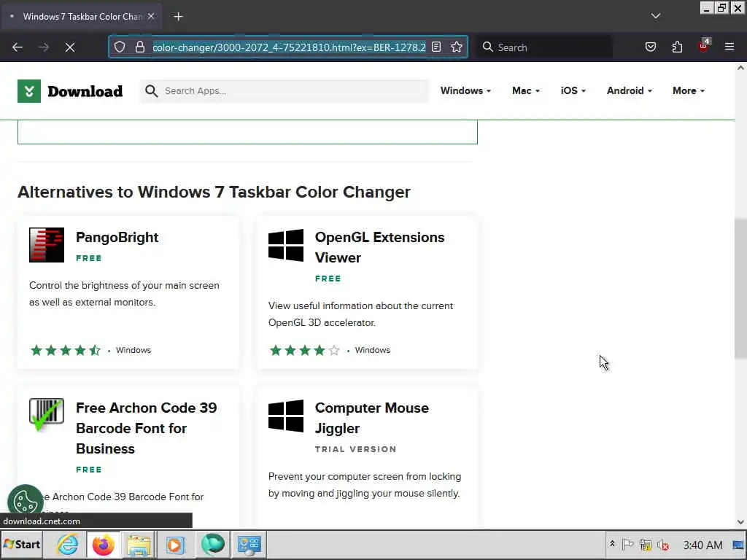
Task: Expand the Android category dropdown
Action: 630,91
